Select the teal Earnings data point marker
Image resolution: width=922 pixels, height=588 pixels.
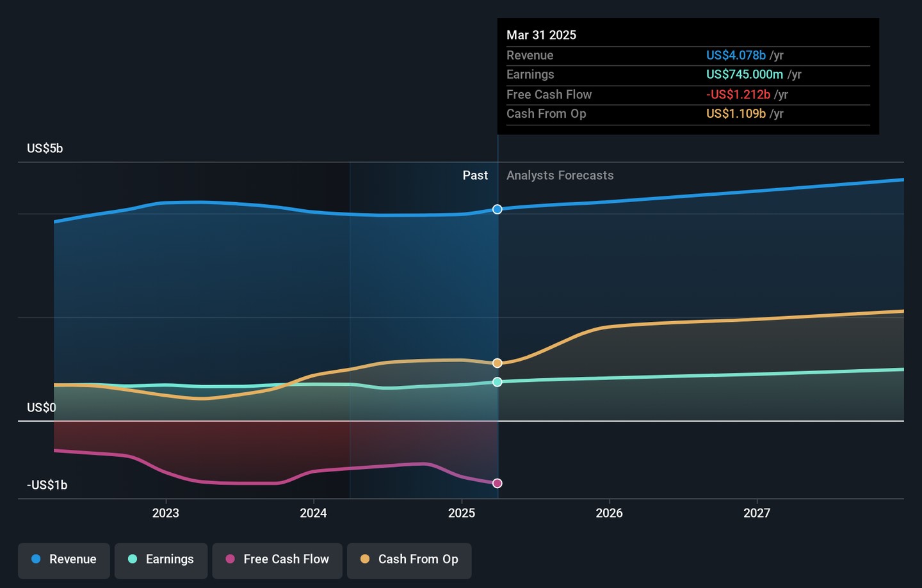[x=497, y=382]
